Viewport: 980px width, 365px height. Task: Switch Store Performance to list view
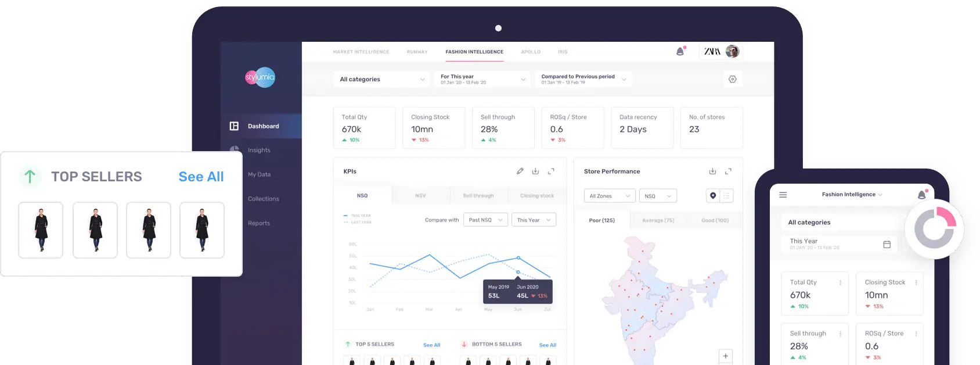click(726, 196)
